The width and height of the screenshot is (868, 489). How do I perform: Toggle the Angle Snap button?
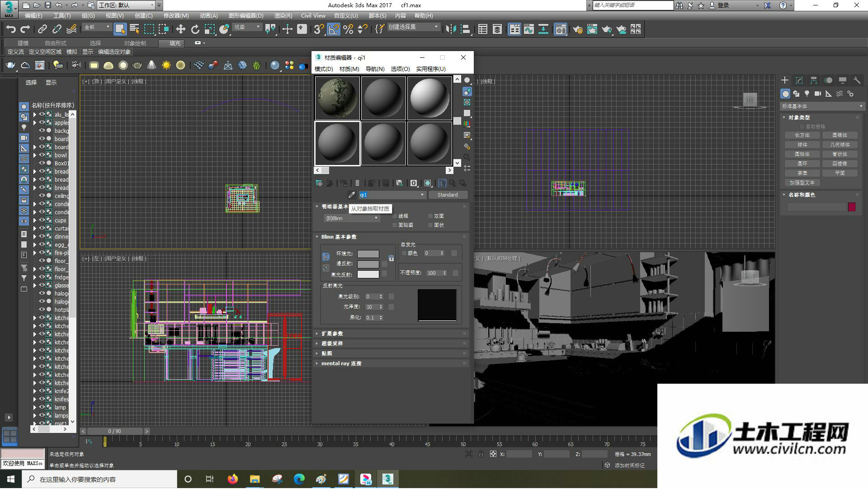pyautogui.click(x=333, y=29)
